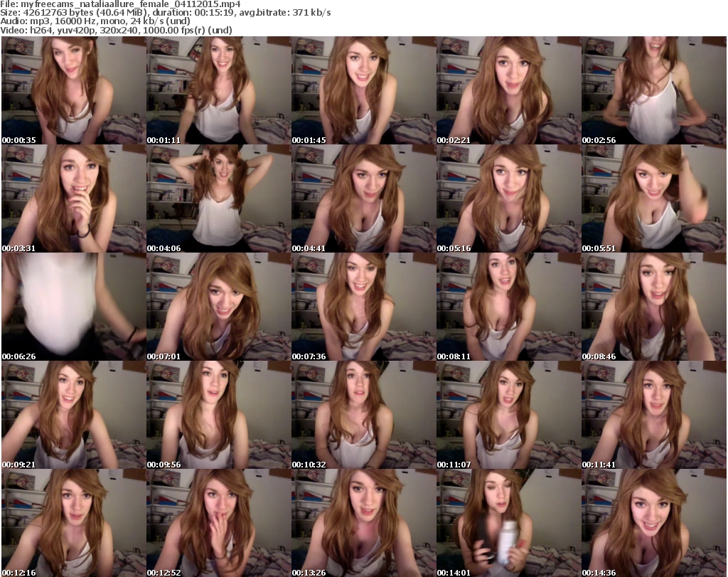Open the frame stamped 00:03:31
The height and width of the screenshot is (577, 728).
tap(74, 198)
